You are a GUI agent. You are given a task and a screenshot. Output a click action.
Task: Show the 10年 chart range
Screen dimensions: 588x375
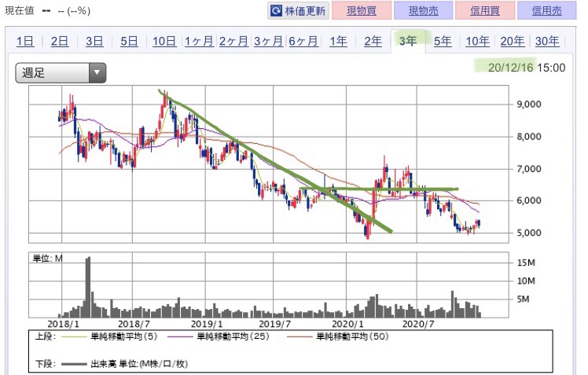(477, 41)
